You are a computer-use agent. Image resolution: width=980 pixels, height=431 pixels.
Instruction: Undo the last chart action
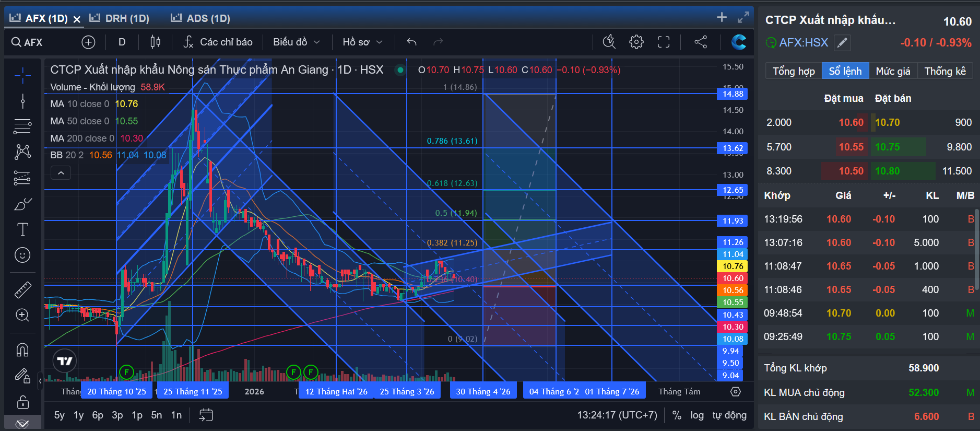pos(411,42)
